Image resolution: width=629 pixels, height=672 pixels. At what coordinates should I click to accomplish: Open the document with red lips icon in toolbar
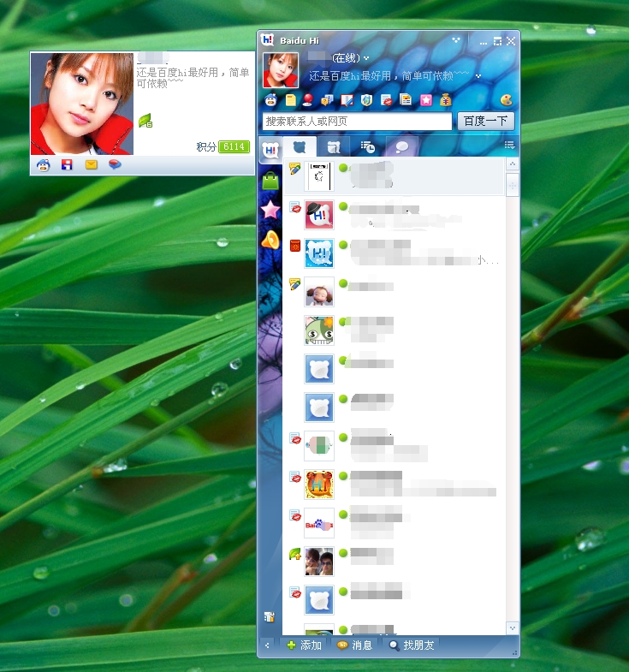387,100
